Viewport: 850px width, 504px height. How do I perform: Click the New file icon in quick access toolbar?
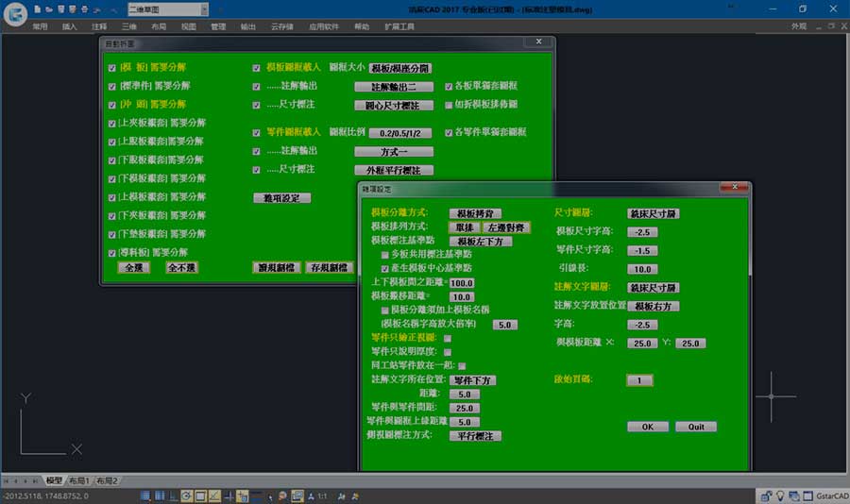point(37,9)
